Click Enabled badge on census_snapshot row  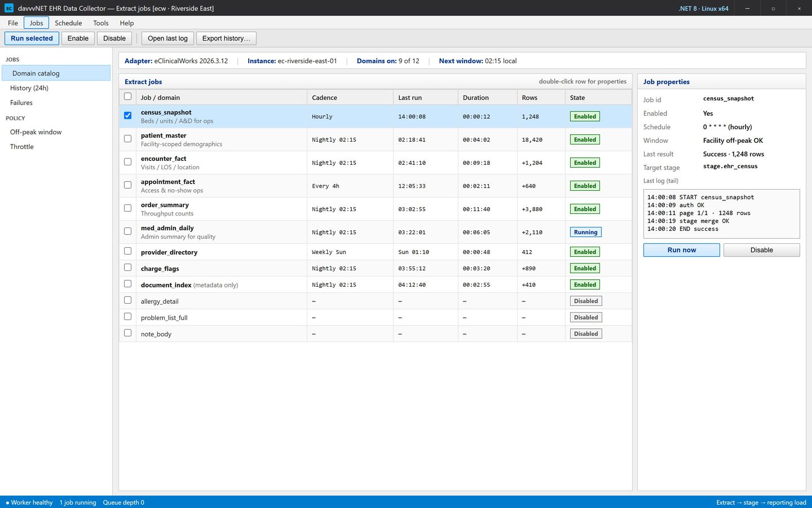[x=585, y=116]
